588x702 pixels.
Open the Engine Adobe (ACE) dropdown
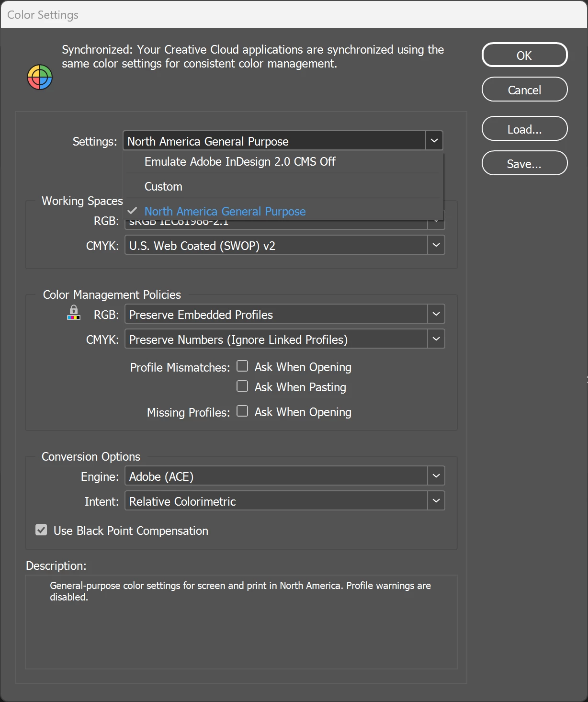pyautogui.click(x=285, y=476)
